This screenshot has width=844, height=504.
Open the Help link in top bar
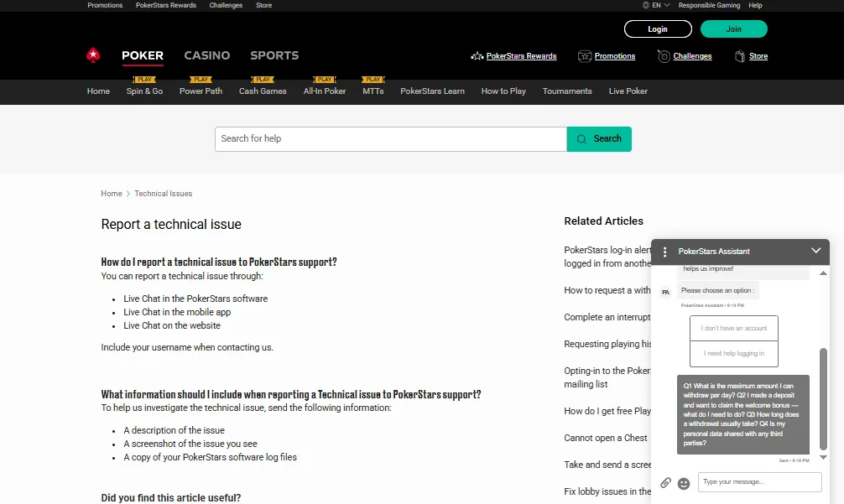[755, 5]
